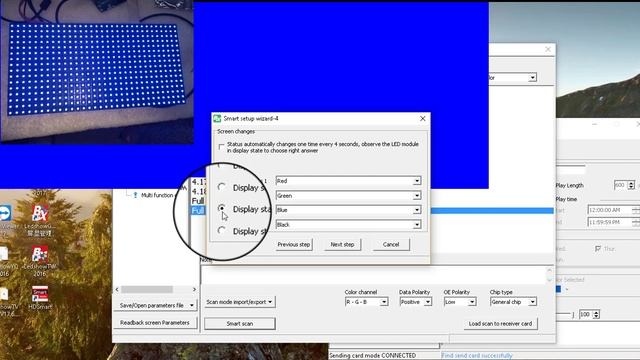The image size is (640, 360).
Task: Click the Next step button
Action: [x=342, y=244]
